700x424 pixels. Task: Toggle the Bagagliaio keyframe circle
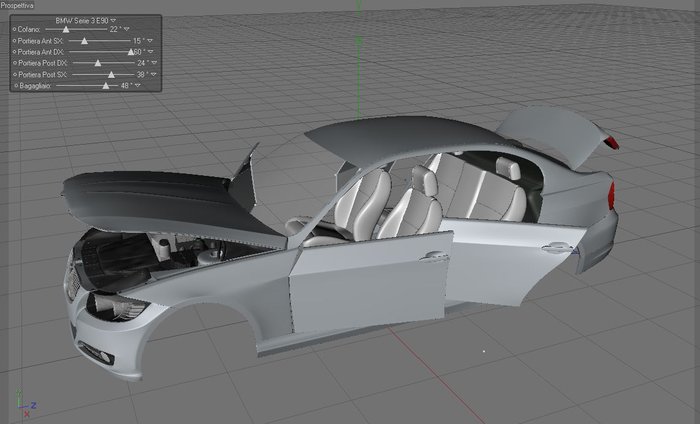pyautogui.click(x=17, y=85)
